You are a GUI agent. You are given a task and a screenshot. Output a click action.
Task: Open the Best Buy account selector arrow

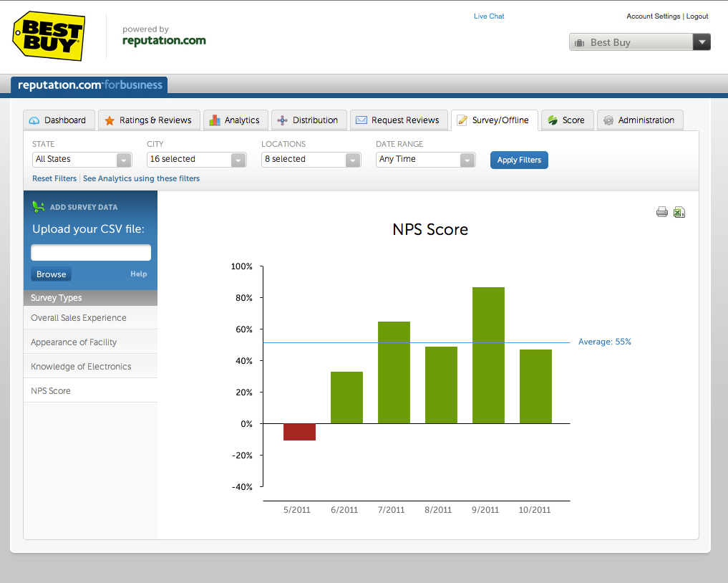(x=702, y=42)
